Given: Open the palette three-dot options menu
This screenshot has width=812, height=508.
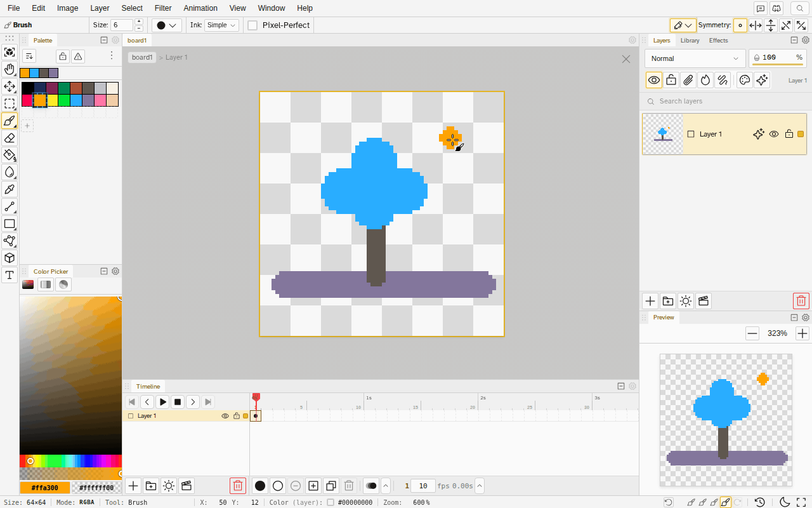Looking at the screenshot, I should point(112,56).
